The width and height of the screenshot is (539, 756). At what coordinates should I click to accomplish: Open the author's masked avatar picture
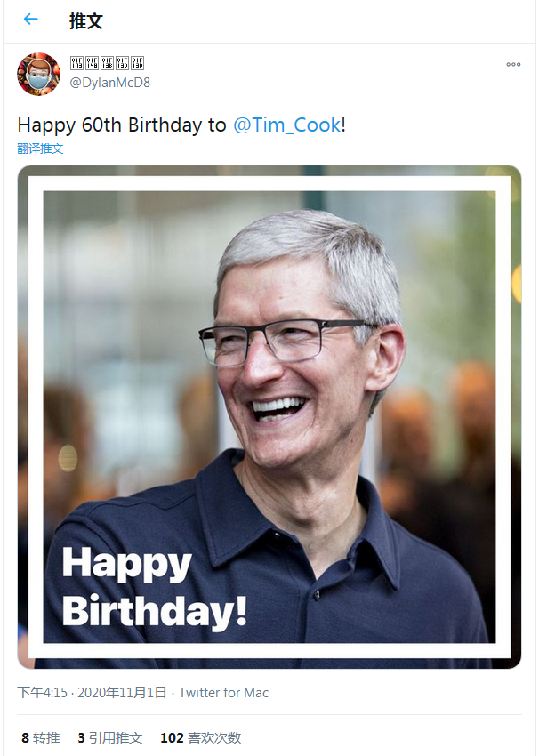(x=38, y=74)
